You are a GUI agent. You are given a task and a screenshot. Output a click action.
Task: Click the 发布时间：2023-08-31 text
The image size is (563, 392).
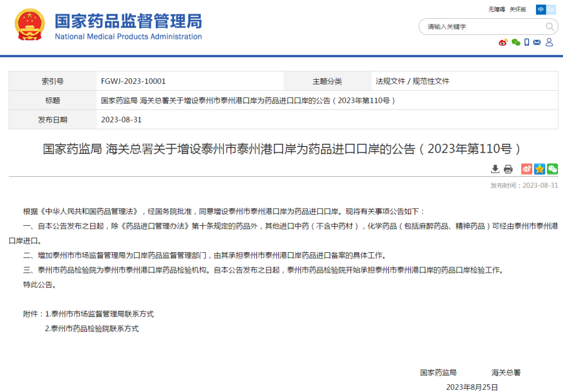[524, 186]
